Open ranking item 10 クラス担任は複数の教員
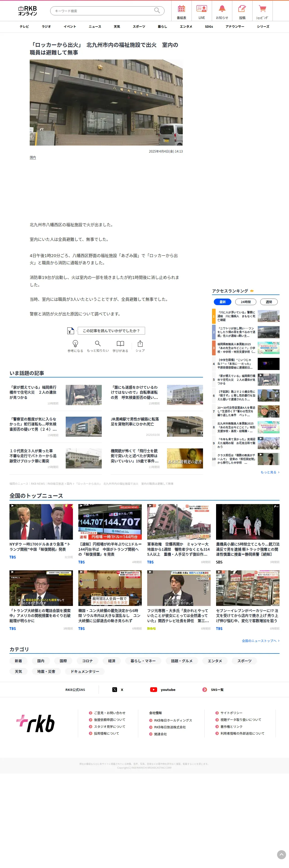The height and width of the screenshot is (868, 289). [x=246, y=459]
